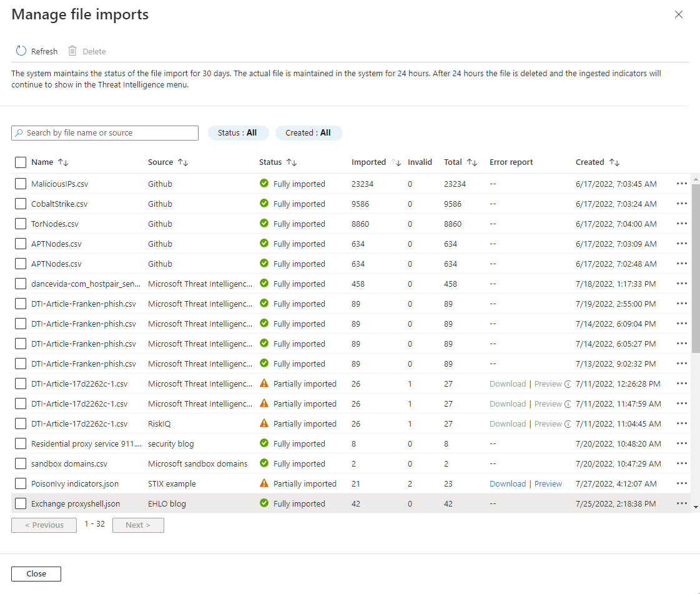Sort the table by the Source column
700x594 pixels.
[x=181, y=162]
